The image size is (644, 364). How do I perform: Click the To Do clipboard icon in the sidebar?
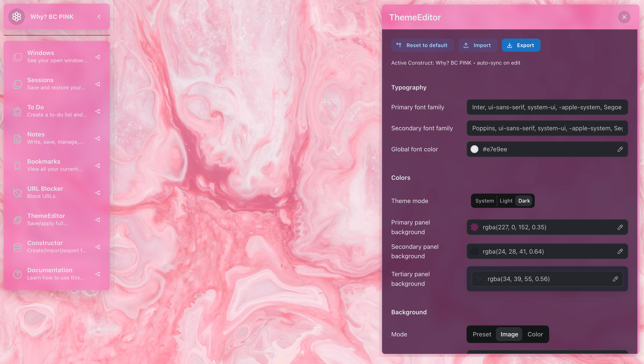[x=18, y=111]
